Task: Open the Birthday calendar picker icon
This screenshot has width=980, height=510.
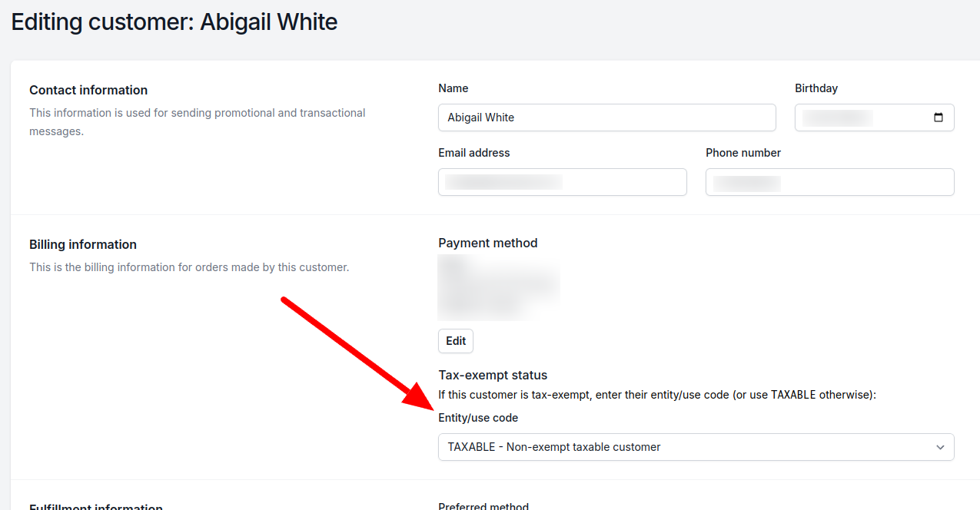Action: 938,118
